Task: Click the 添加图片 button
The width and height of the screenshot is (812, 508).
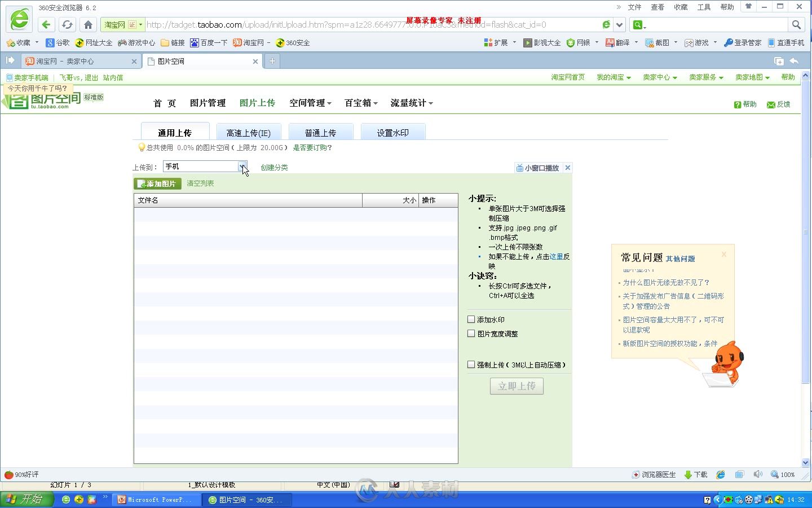Action: pyautogui.click(x=157, y=183)
